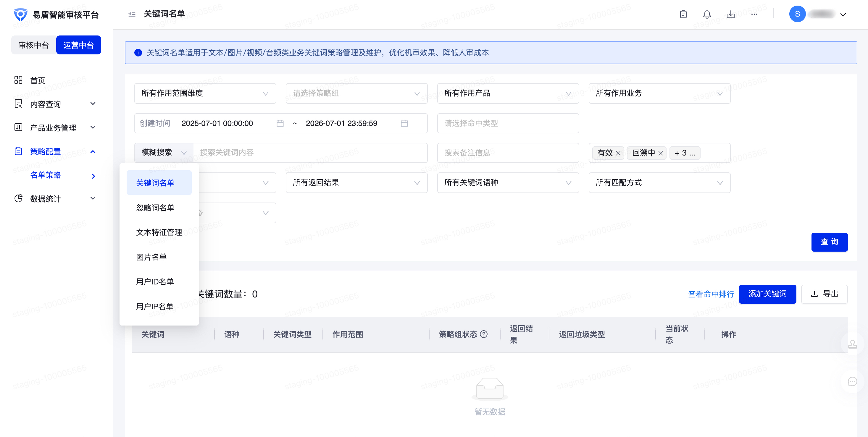Switch to 审核中台 tab
Image resolution: width=868 pixels, height=437 pixels.
click(34, 45)
